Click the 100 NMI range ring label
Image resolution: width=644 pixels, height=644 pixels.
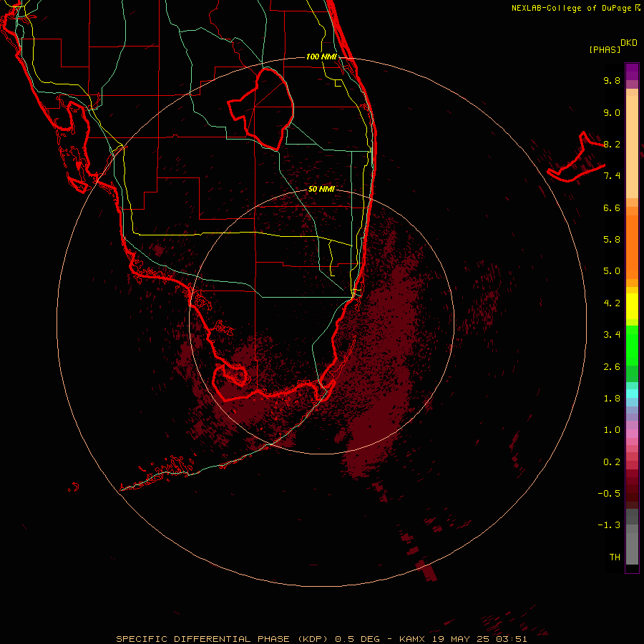click(321, 57)
